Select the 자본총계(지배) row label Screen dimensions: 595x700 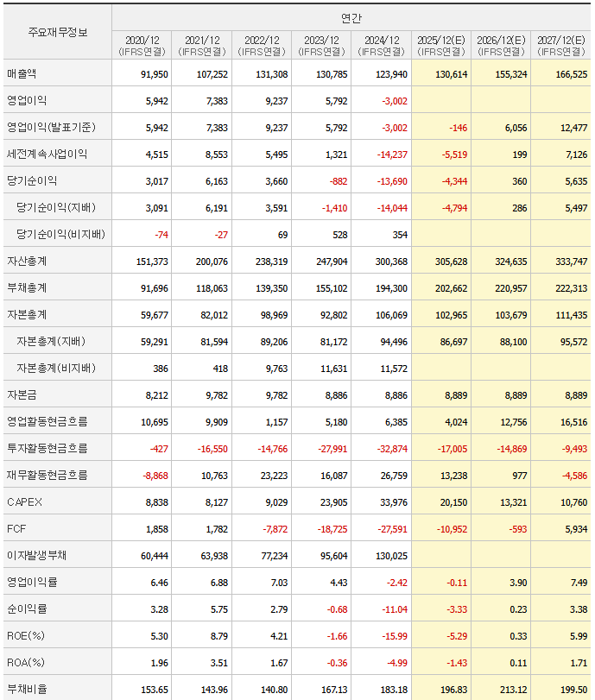pos(51,342)
